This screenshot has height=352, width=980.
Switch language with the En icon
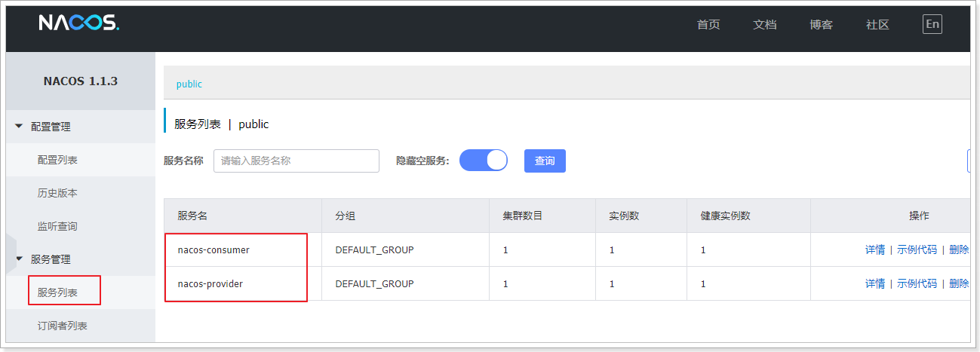click(x=932, y=24)
